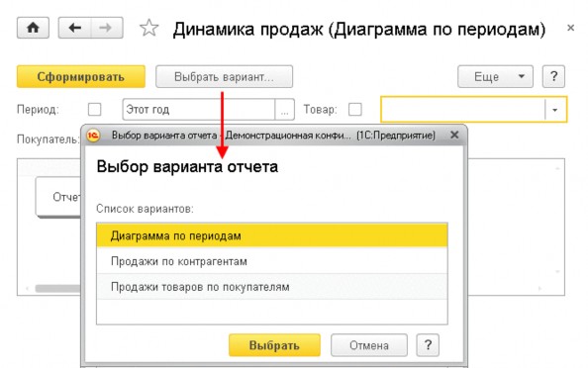Navigate forward with the right arrow
The width and height of the screenshot is (588, 368).
[x=107, y=28]
